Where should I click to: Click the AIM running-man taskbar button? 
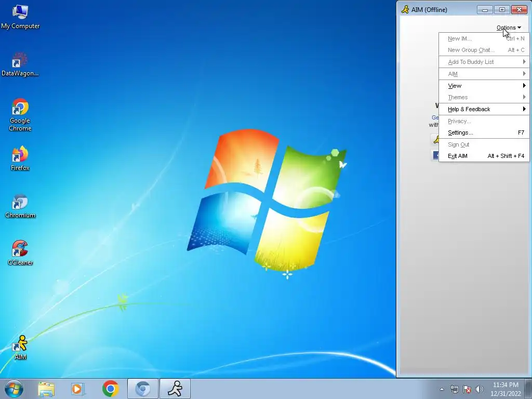[175, 389]
